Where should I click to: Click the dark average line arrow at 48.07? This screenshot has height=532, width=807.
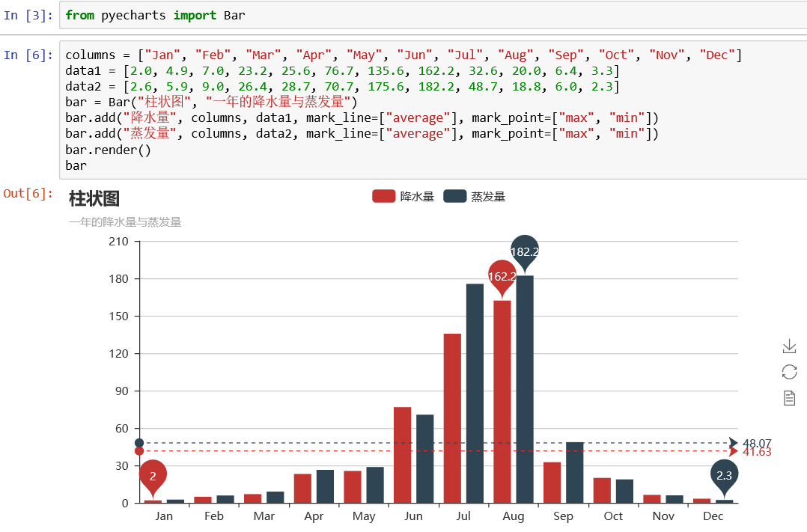pos(734,443)
